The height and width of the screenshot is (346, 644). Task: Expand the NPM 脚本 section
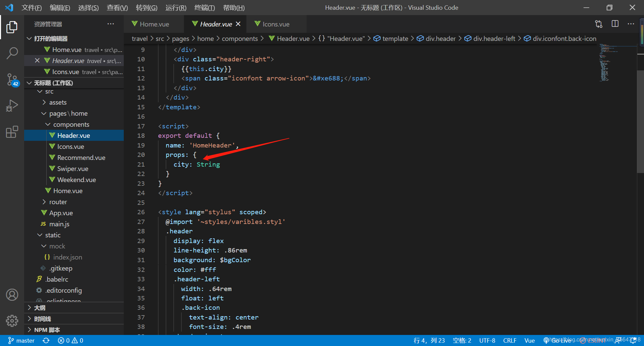pyautogui.click(x=74, y=330)
